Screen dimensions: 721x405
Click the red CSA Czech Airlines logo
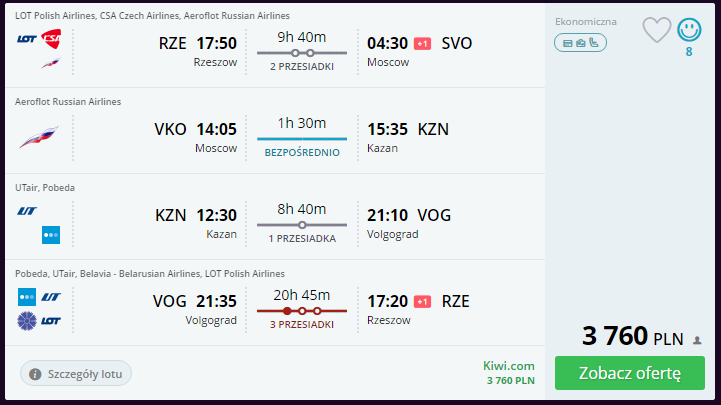51,39
